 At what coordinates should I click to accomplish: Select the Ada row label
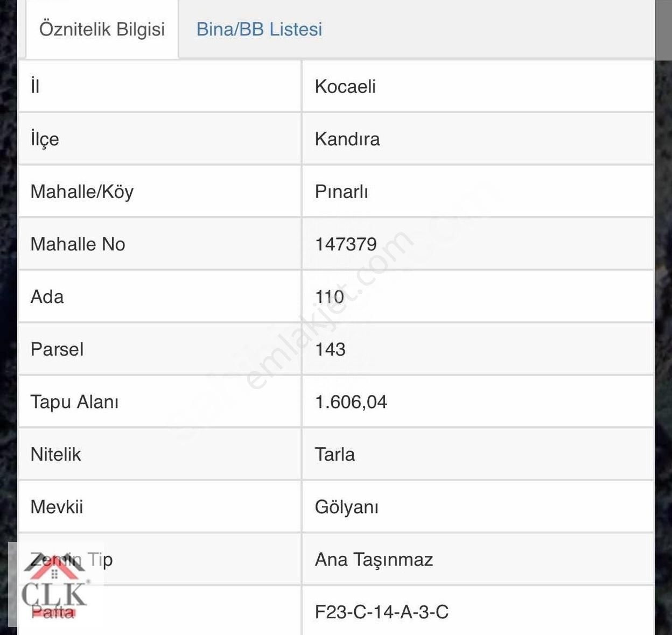point(47,297)
